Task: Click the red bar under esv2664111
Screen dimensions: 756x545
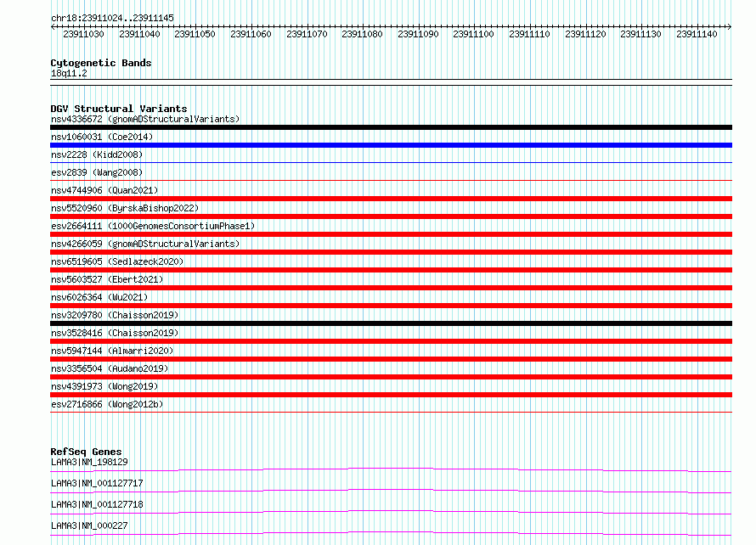Action: [391, 234]
